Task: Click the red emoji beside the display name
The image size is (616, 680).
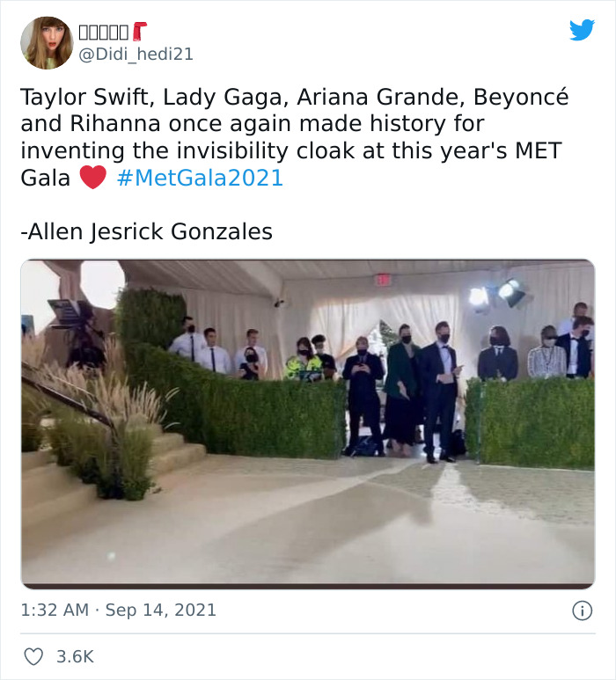Action: tap(140, 33)
